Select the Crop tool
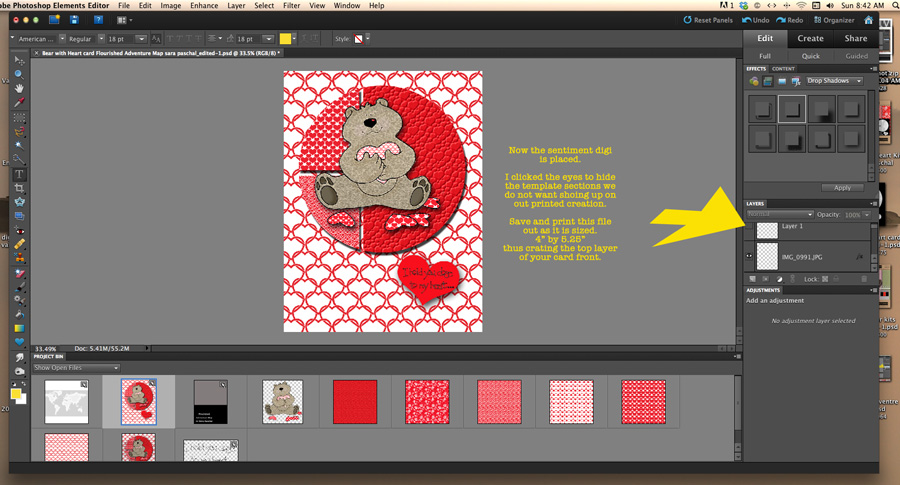The height and width of the screenshot is (485, 900). point(19,188)
